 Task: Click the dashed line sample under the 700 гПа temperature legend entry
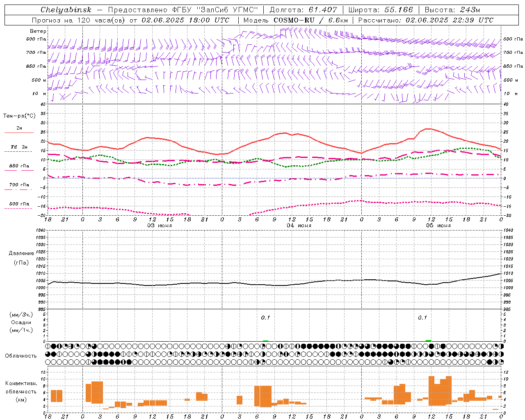coord(19,190)
